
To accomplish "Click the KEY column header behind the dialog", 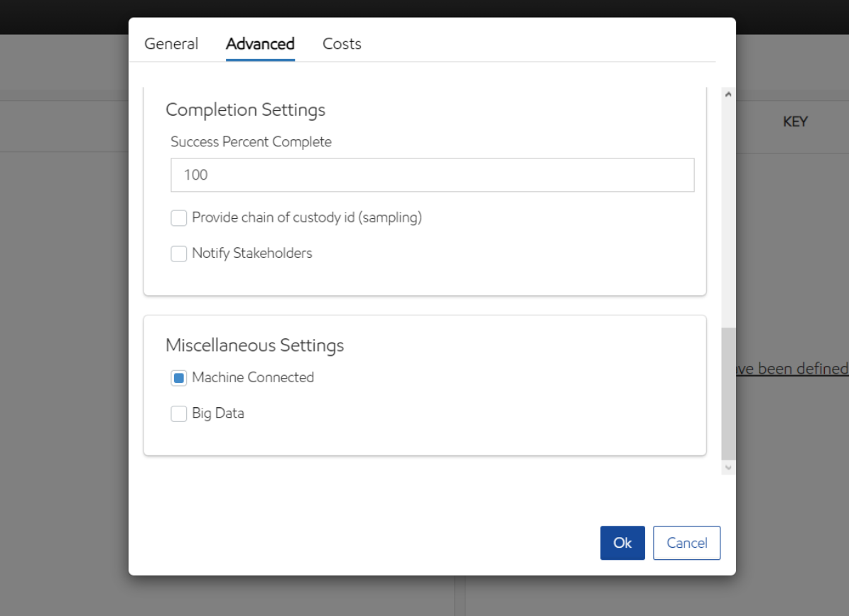I will (x=795, y=122).
